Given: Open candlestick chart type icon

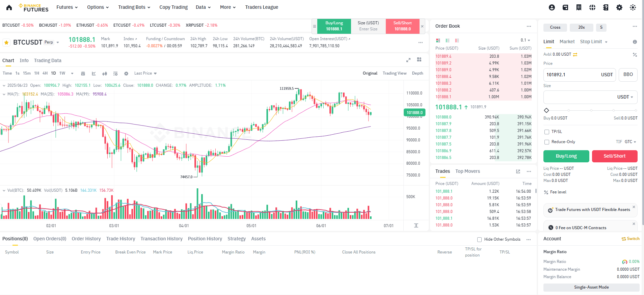Looking at the screenshot, I should tap(105, 74).
